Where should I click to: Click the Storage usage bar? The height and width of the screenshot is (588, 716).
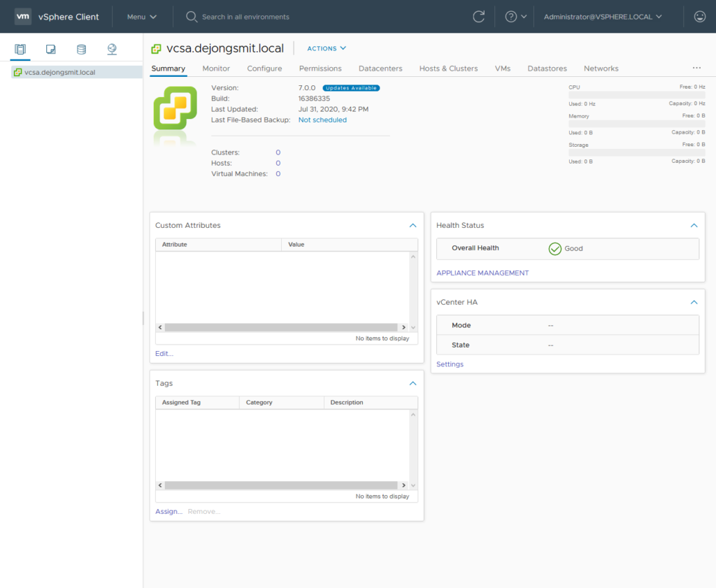tap(636, 153)
